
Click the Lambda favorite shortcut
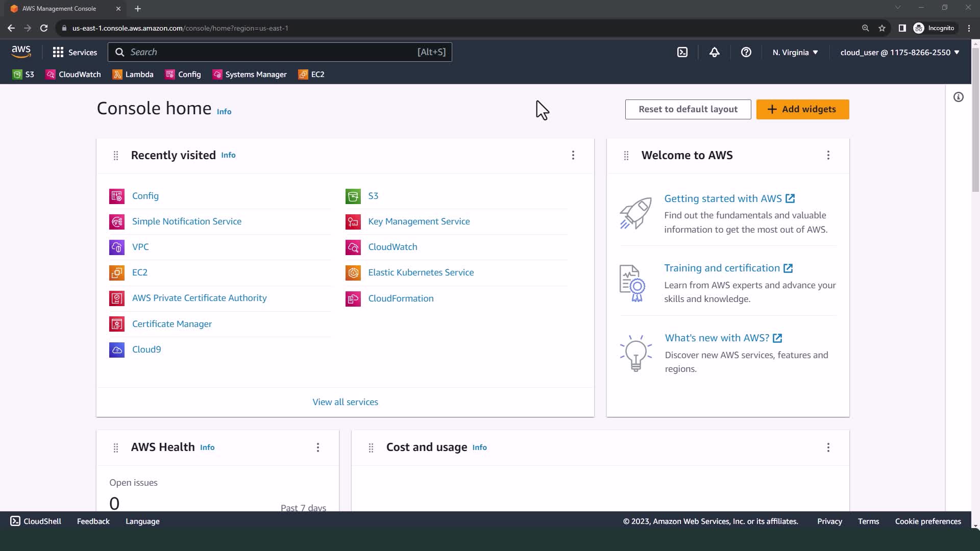(133, 74)
